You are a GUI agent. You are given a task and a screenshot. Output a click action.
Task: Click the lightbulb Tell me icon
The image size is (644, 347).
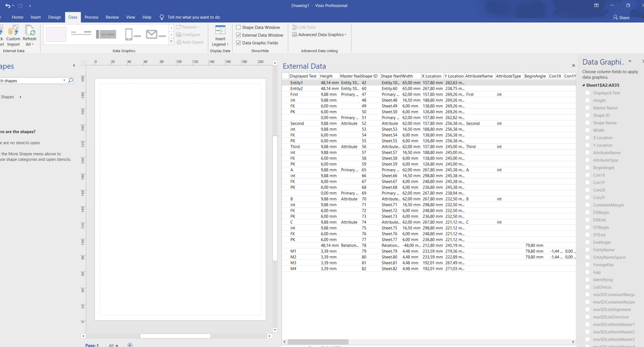coord(162,17)
